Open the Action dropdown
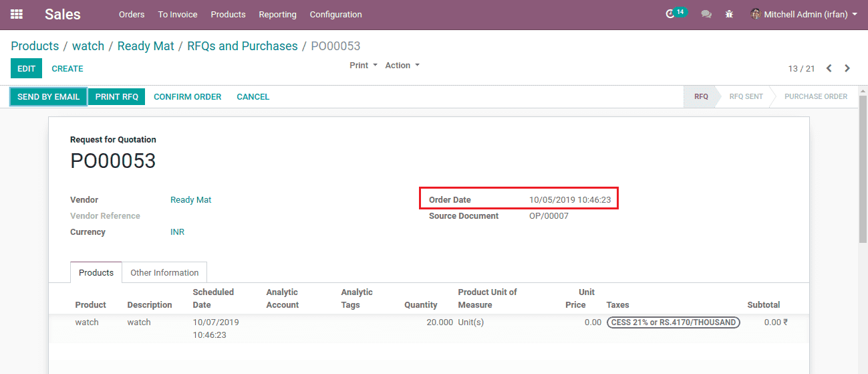The image size is (868, 374). coord(402,66)
